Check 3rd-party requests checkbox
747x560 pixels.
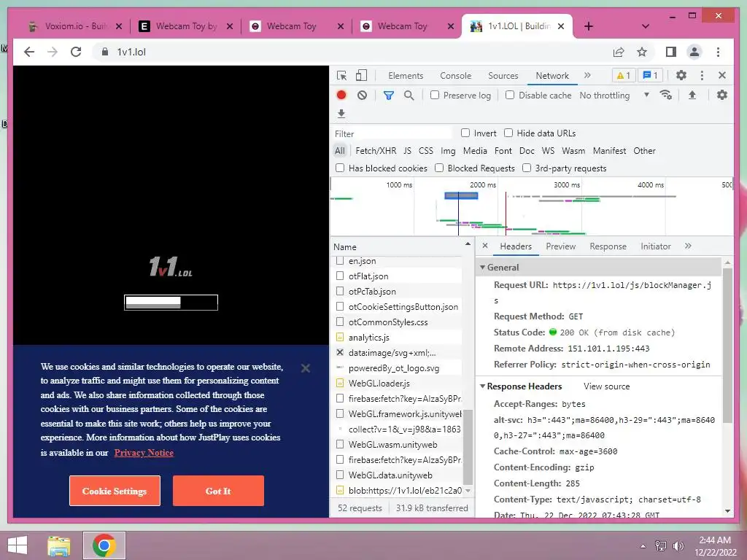click(527, 168)
